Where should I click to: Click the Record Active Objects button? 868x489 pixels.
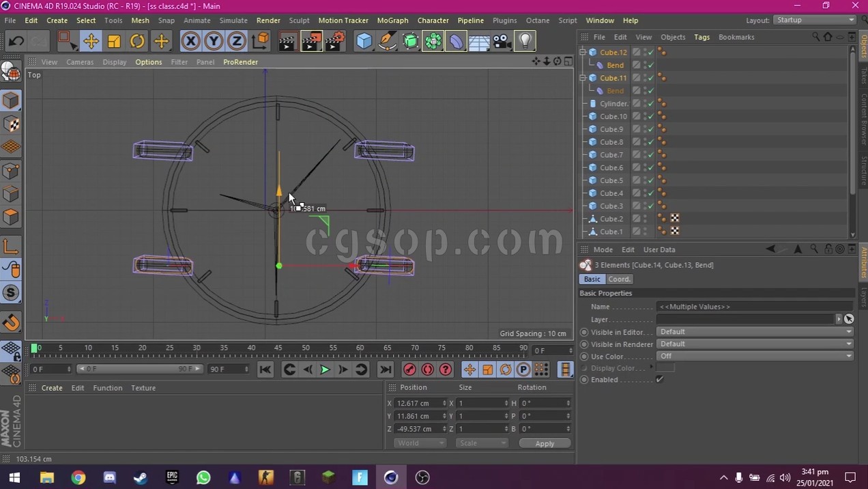coord(409,369)
